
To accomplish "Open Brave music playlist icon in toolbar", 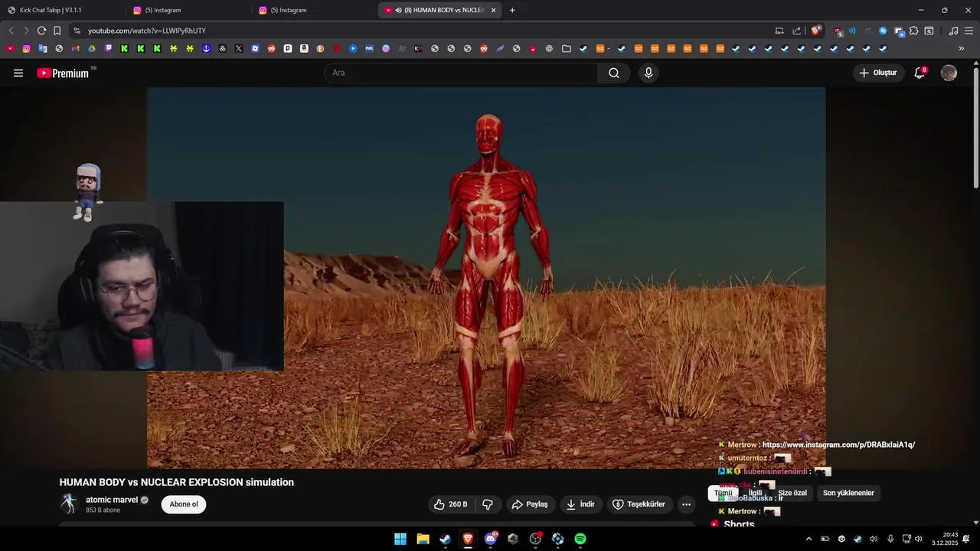I will 953,31.
